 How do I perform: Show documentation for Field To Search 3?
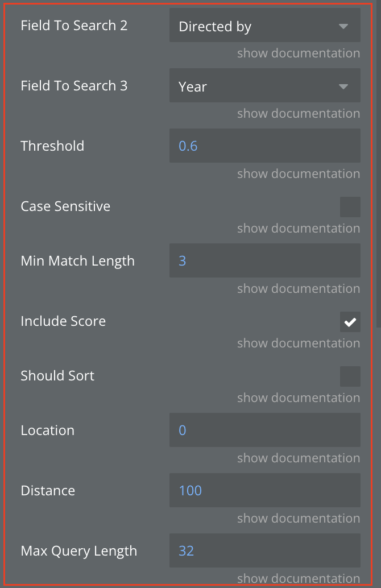(x=299, y=114)
